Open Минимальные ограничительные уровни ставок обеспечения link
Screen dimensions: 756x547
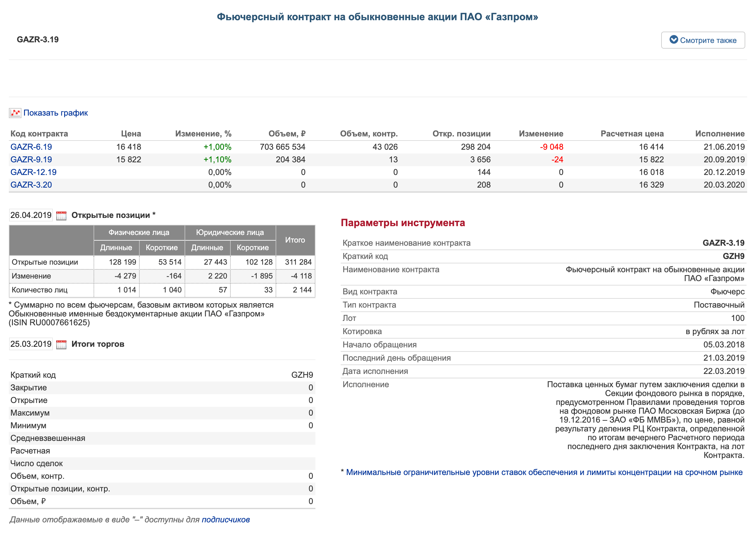(544, 472)
